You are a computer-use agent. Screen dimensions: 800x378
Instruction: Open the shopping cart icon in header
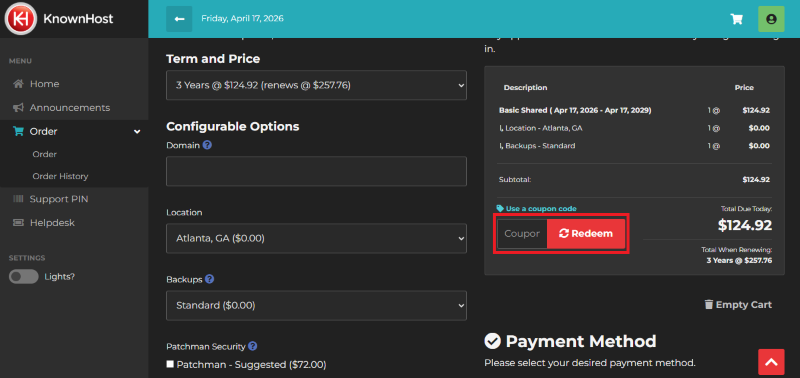point(736,19)
